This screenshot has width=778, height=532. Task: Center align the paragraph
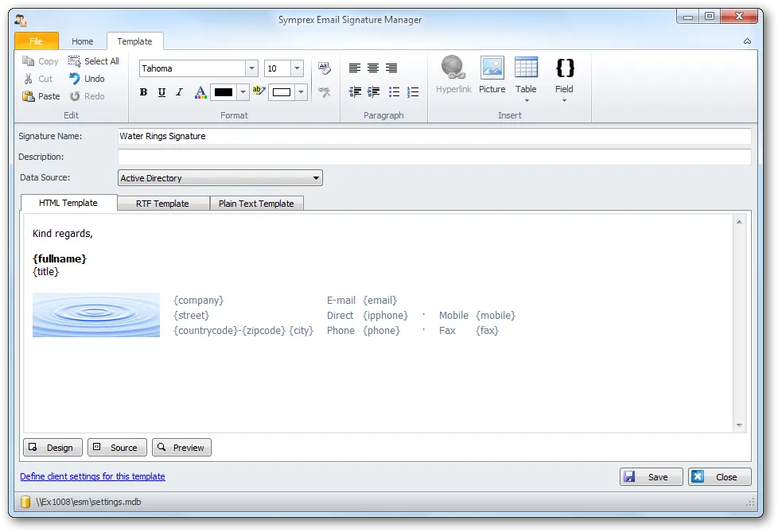[x=372, y=68]
